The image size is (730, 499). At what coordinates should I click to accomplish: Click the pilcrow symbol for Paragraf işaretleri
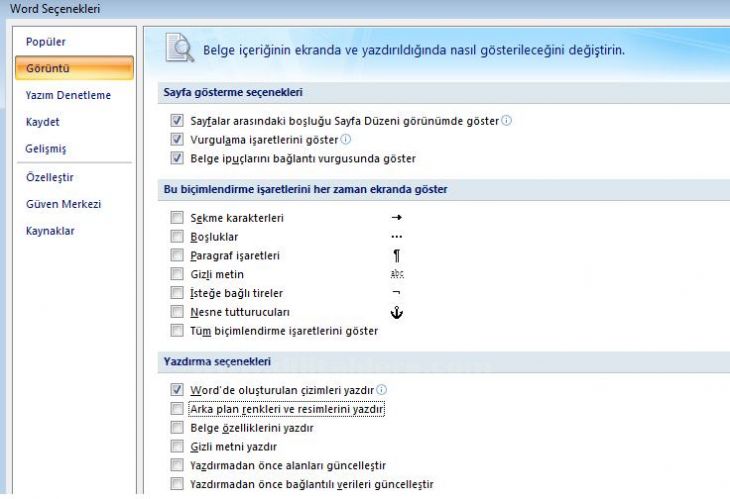click(x=397, y=256)
